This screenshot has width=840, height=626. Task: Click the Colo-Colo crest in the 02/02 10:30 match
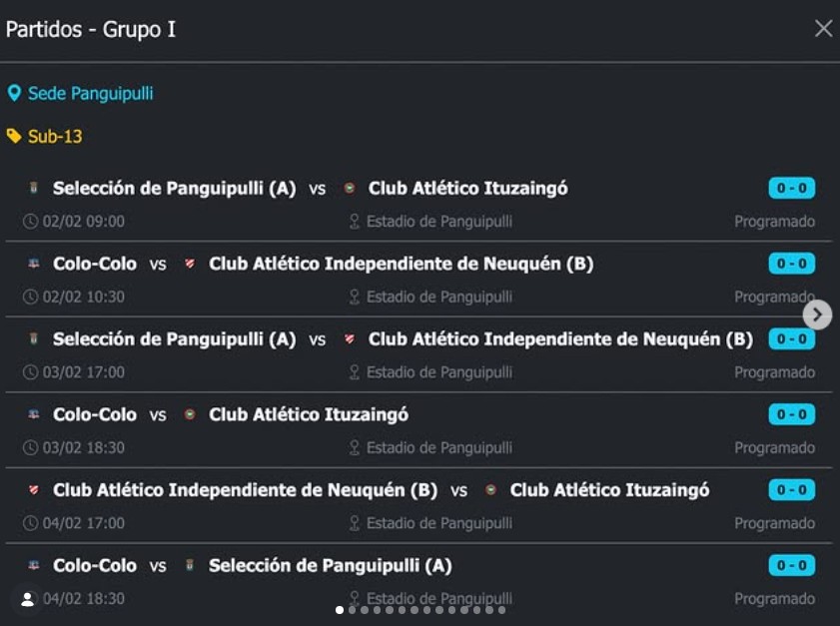(34, 264)
